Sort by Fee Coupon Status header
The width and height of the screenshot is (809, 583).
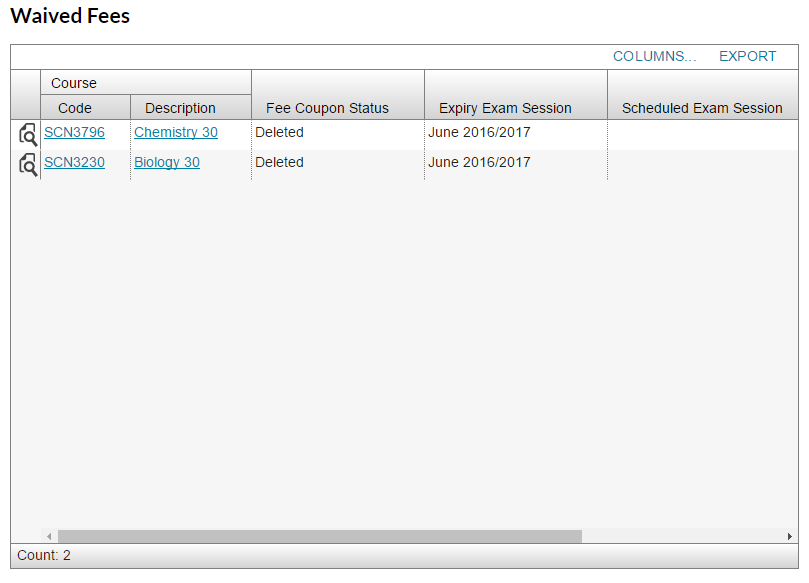[x=327, y=108]
